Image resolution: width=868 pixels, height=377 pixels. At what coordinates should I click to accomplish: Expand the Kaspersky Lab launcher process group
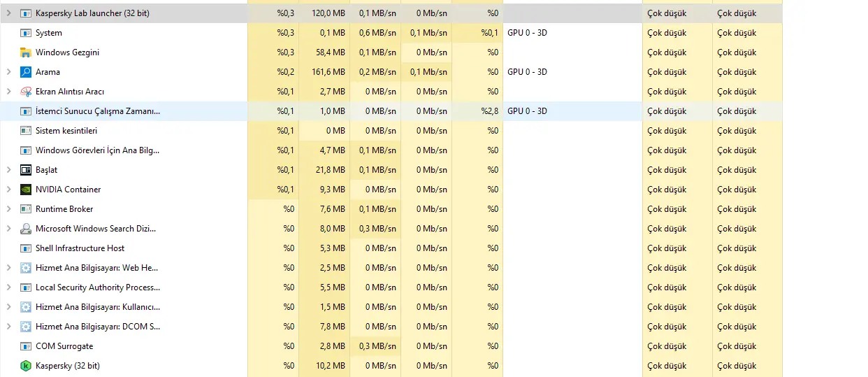8,13
